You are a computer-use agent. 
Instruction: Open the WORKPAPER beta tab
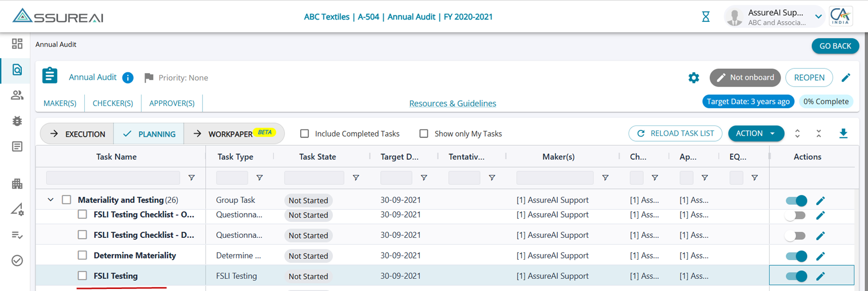234,134
